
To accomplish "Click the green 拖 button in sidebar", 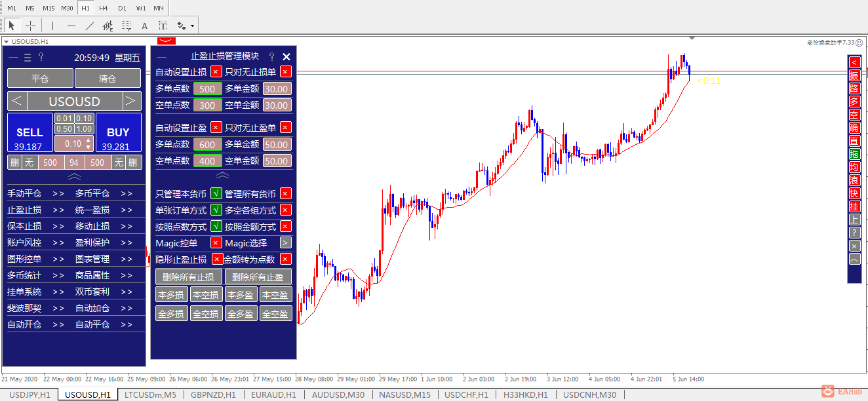I will (x=854, y=154).
